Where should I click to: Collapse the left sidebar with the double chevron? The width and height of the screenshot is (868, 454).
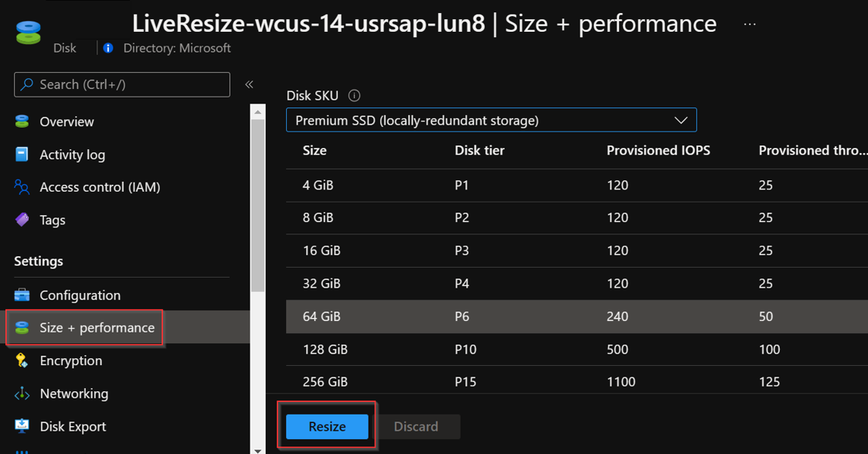[x=249, y=84]
